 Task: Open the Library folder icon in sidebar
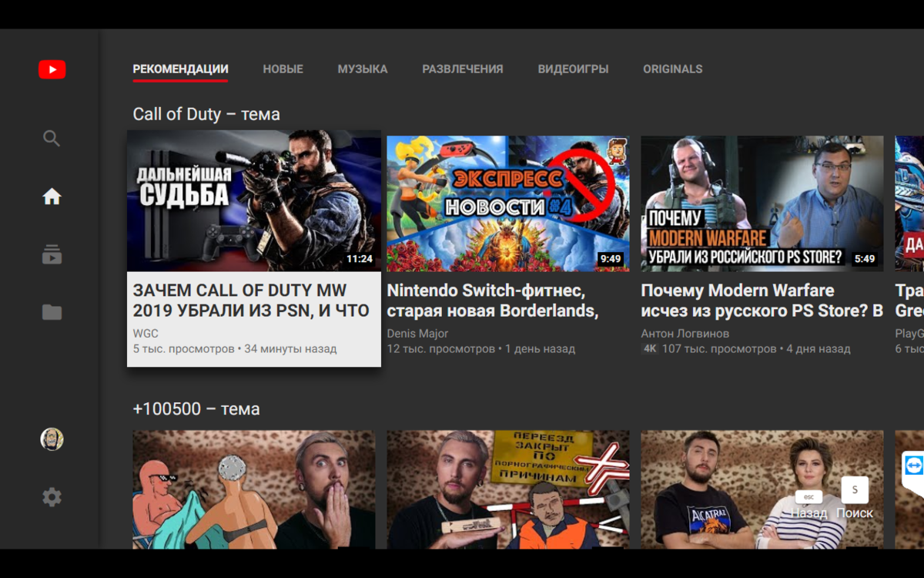[x=51, y=311]
